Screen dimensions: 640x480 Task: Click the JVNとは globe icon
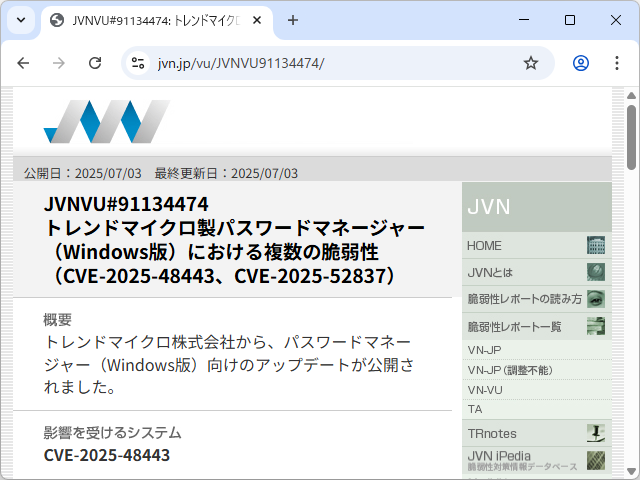[596, 272]
